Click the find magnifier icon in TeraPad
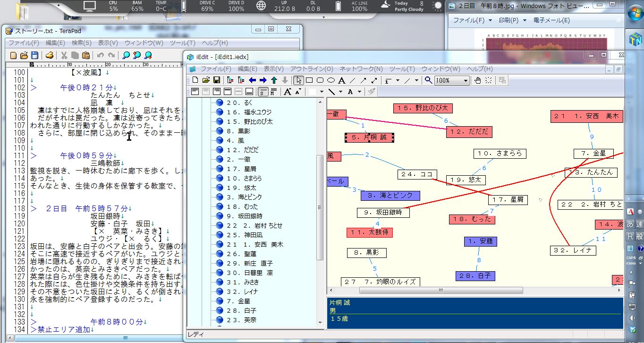644x343 pixels. pyautogui.click(x=126, y=55)
